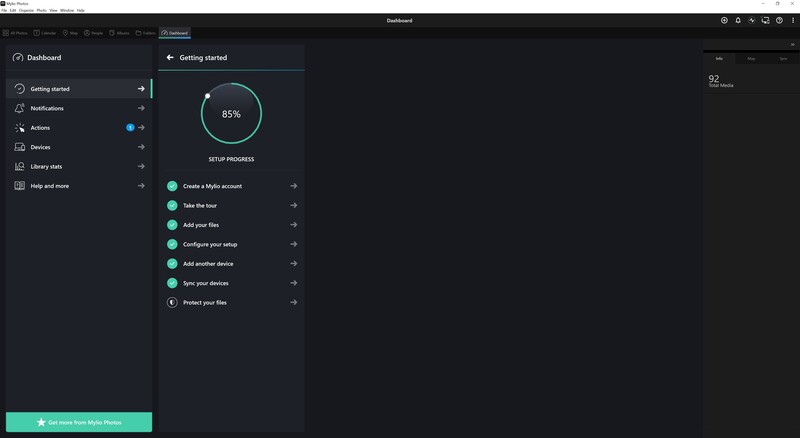The image size is (800, 438).
Task: Expand the Actions row arrow
Action: pos(141,128)
